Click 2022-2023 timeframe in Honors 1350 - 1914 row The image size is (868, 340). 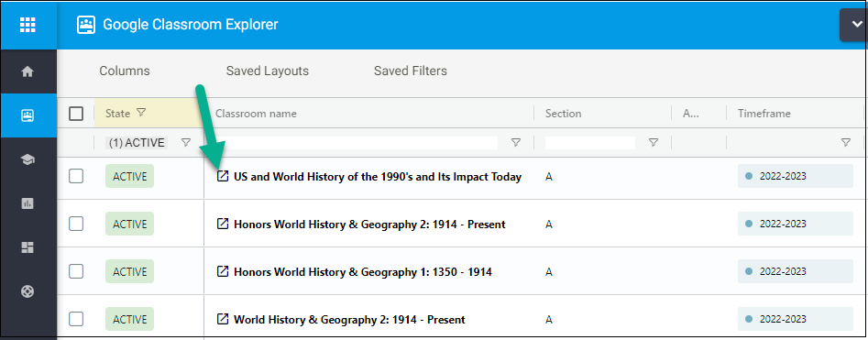point(796,272)
